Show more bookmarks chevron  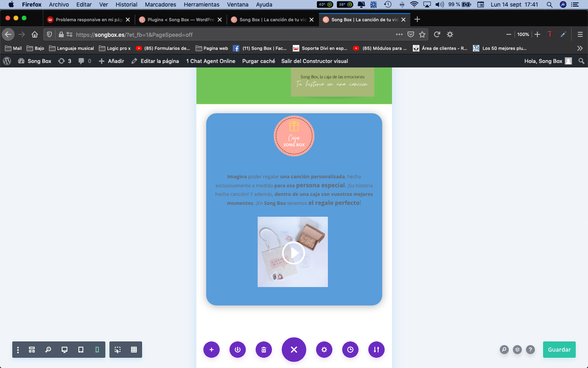coord(580,48)
